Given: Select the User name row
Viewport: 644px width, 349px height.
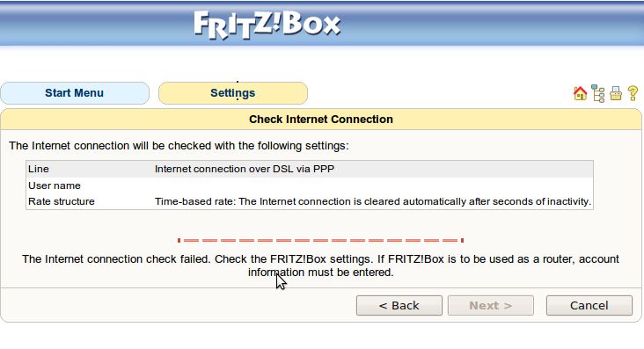Looking at the screenshot, I should click(310, 185).
